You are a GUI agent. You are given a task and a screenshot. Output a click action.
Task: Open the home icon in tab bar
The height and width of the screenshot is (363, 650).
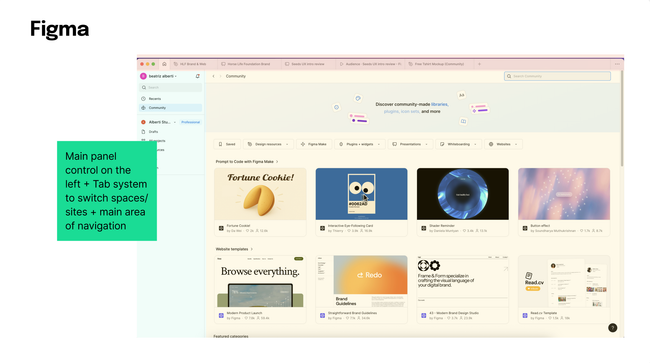click(x=164, y=64)
